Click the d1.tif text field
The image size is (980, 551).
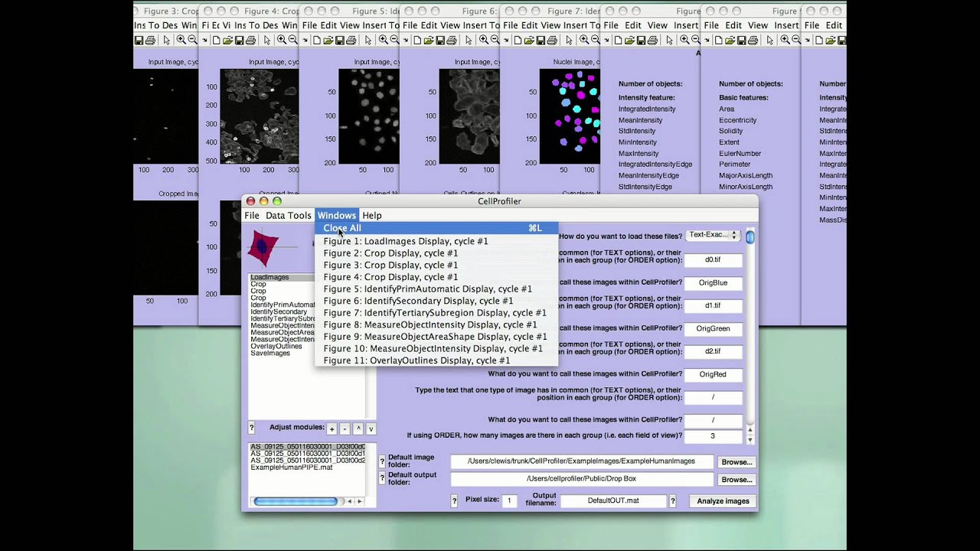point(713,306)
